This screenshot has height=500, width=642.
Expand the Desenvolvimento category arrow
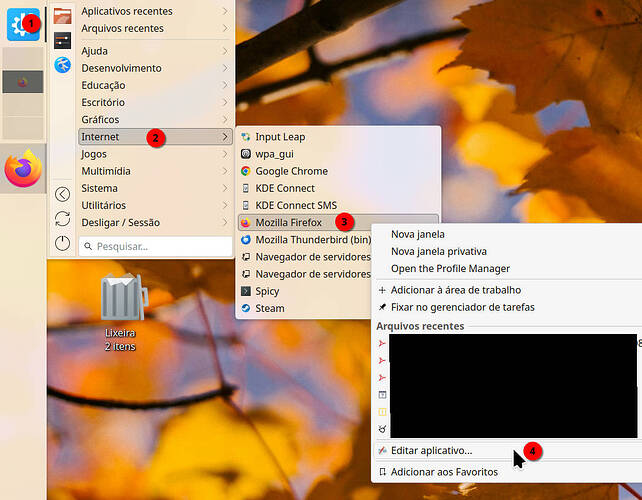225,68
